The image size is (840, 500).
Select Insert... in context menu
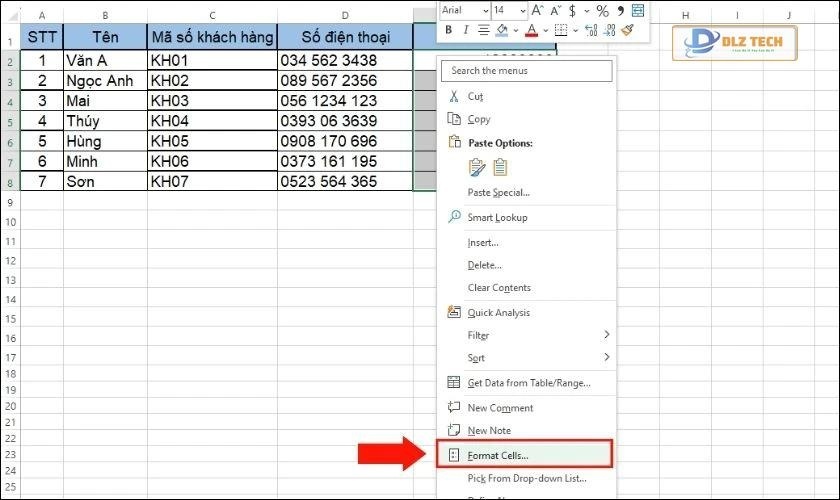pyautogui.click(x=483, y=243)
